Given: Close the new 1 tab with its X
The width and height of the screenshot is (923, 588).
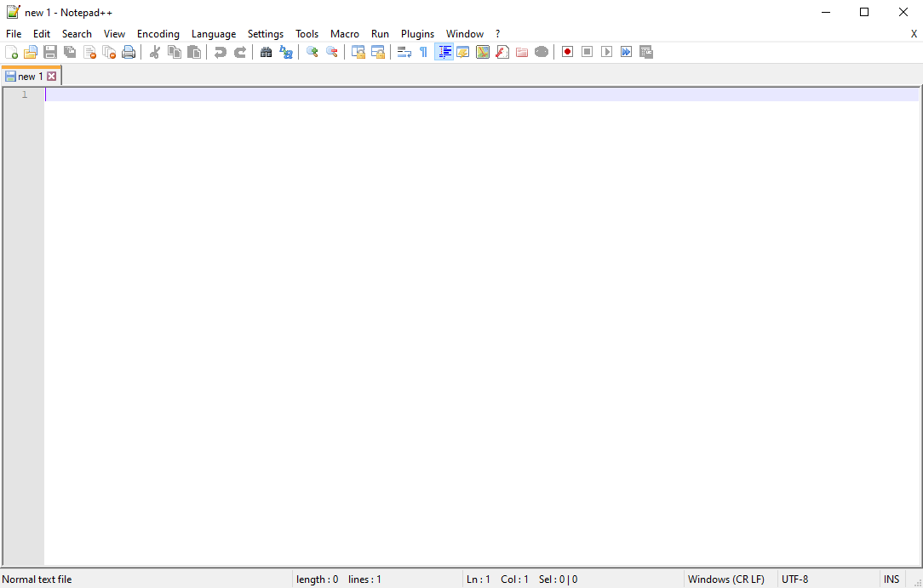Looking at the screenshot, I should coord(52,77).
